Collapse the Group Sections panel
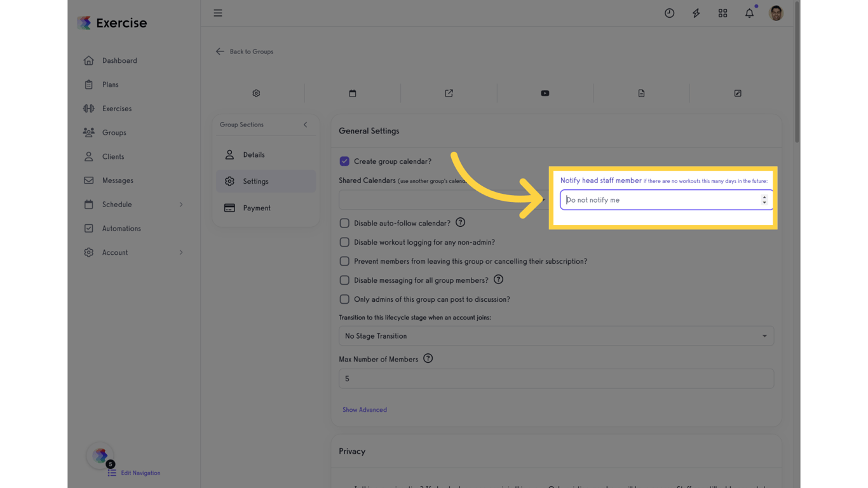Image resolution: width=868 pixels, height=488 pixels. (305, 125)
